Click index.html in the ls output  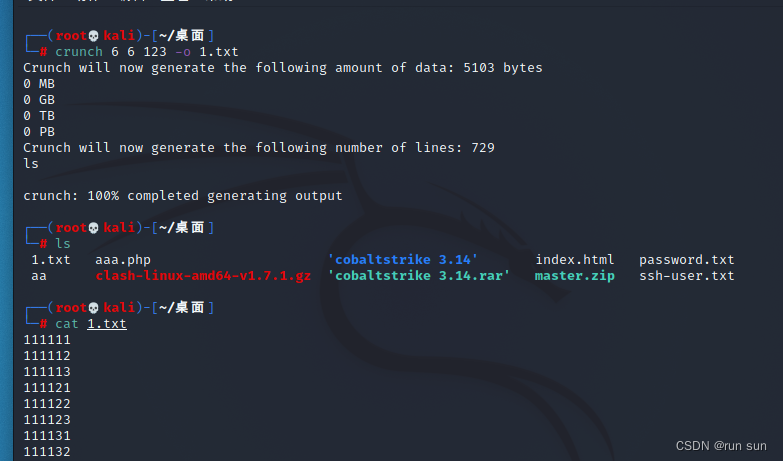575,260
